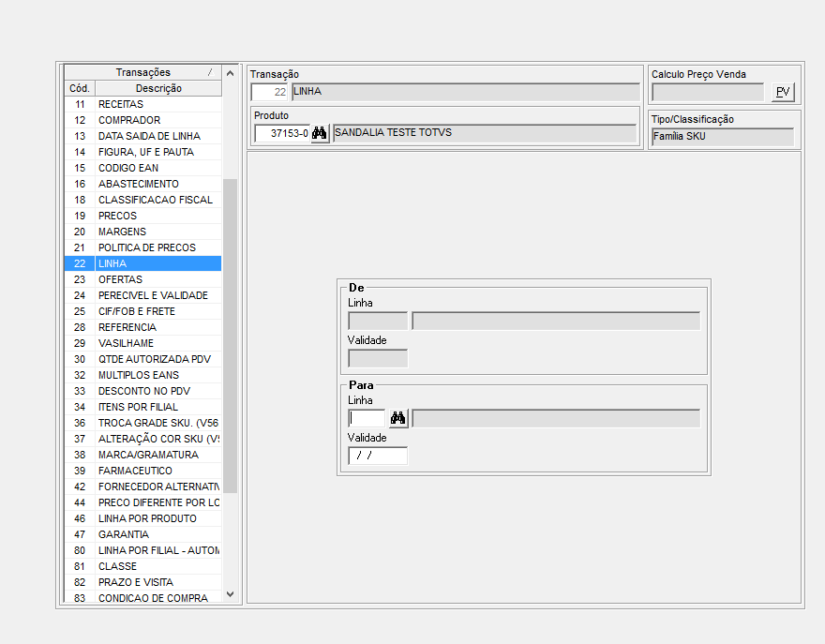Focus the Produto code field
Viewport: 825px width, 644px height.
pyautogui.click(x=281, y=133)
